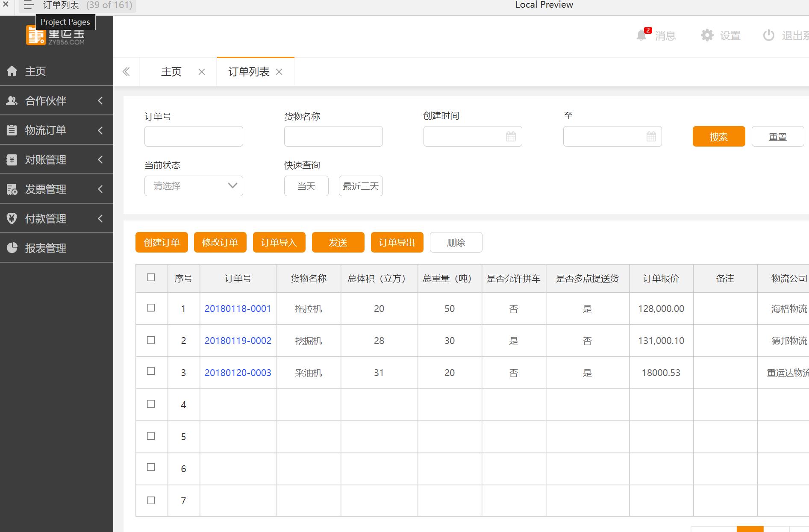Check the box for empty row 5
This screenshot has width=809, height=532.
(x=151, y=436)
